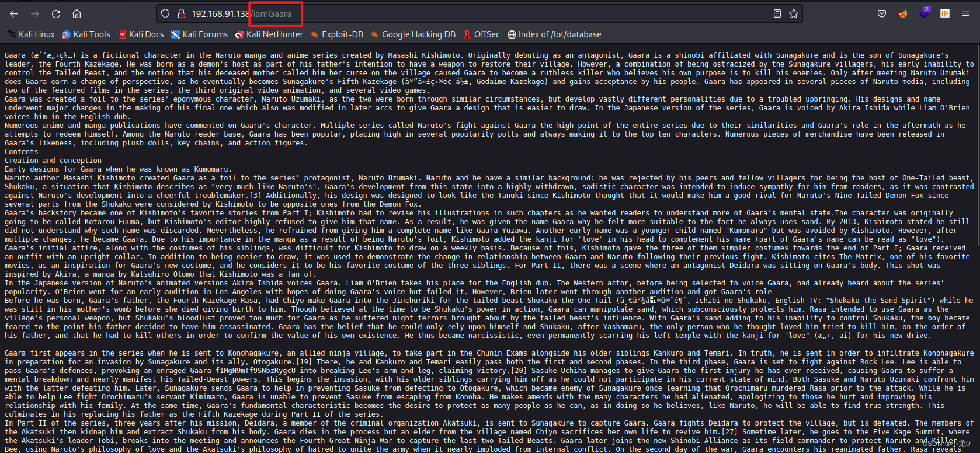This screenshot has width=980, height=453.
Task: Toggle reader view for this page
Action: tap(777, 13)
